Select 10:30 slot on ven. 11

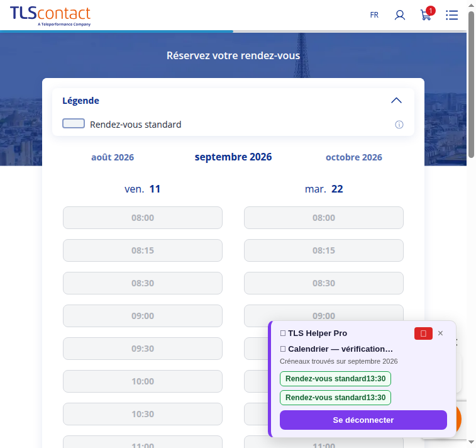coord(143,414)
